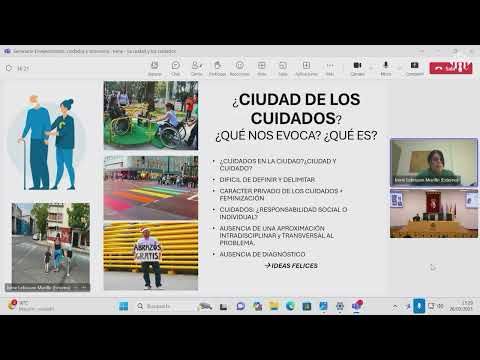
Task: Click the slide title ¿CIUDAD DE LOS CUIDADOS?
Action: 296,109
